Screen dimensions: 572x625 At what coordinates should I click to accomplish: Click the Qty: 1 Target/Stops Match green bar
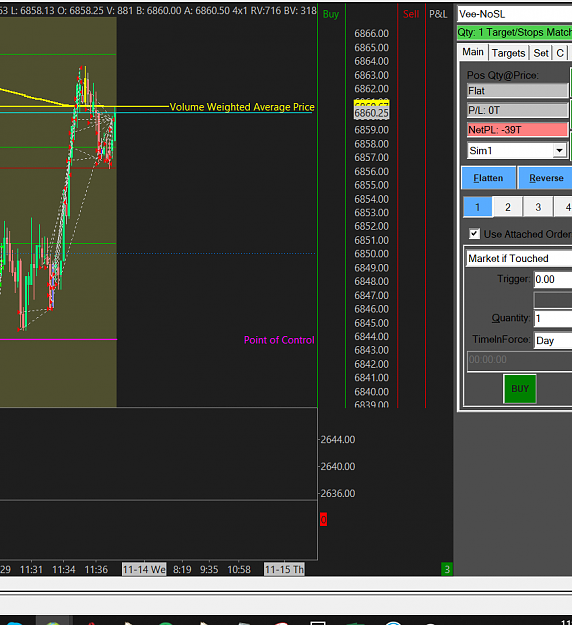click(515, 33)
